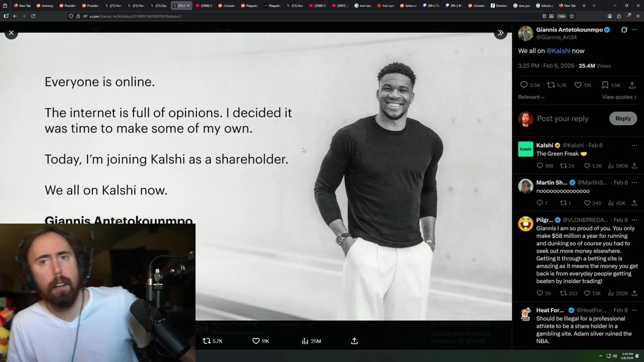The height and width of the screenshot is (362, 644).
Task: Open sidebar toggle at toolbar left
Action: pos(6,16)
